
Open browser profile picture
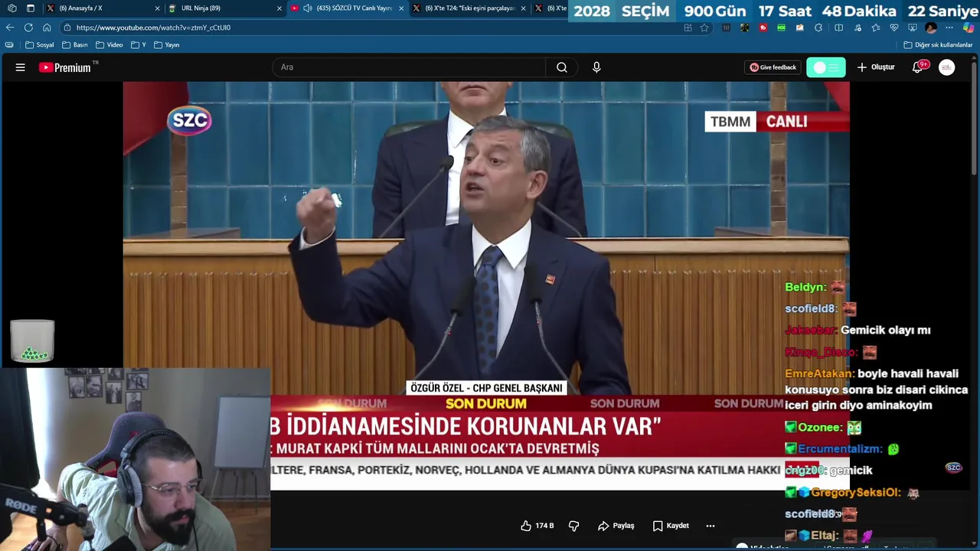931,28
